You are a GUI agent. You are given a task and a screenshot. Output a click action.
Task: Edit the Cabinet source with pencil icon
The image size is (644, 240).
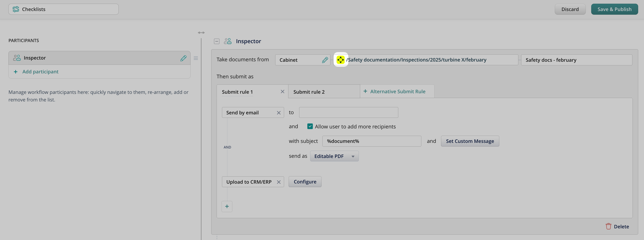point(325,60)
